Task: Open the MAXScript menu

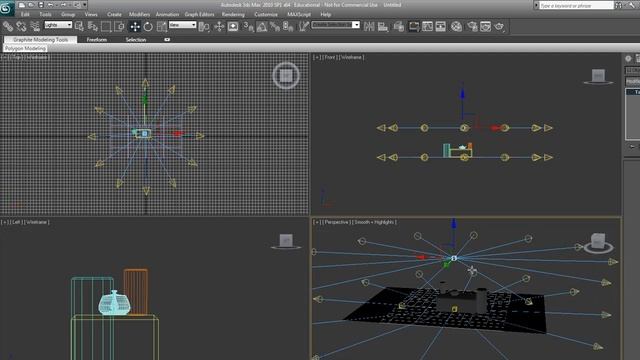Action: pos(299,14)
